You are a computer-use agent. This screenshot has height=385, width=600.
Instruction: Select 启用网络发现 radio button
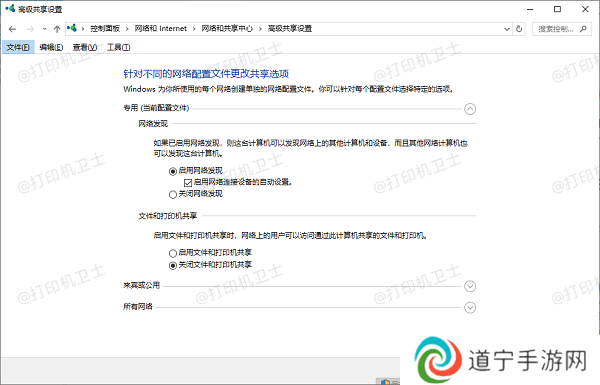(173, 171)
